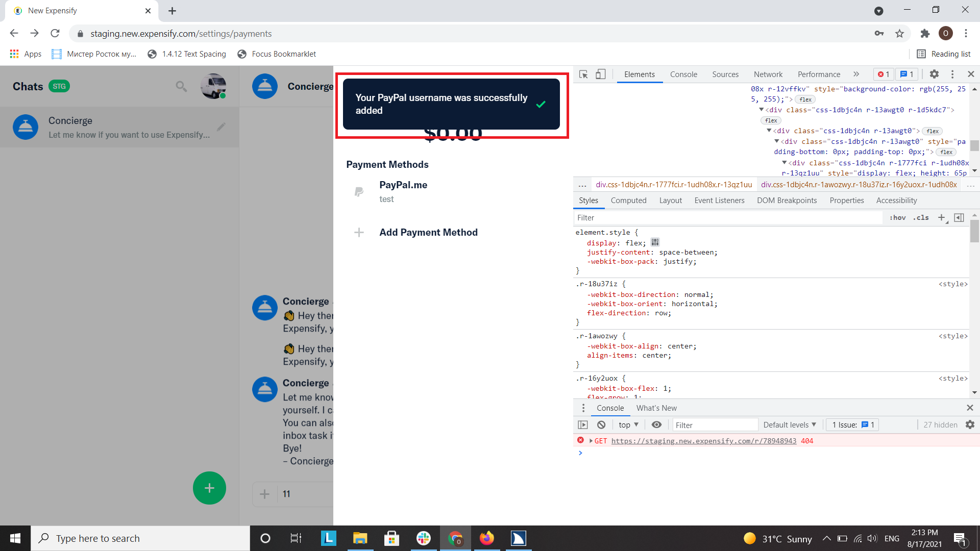Switch to the Elements tab
The width and height of the screenshot is (980, 551).
[639, 74]
